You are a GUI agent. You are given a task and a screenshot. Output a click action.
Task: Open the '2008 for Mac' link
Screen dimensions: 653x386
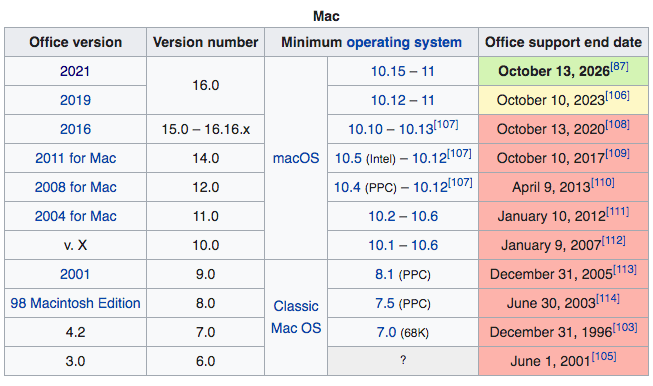pyautogui.click(x=75, y=187)
